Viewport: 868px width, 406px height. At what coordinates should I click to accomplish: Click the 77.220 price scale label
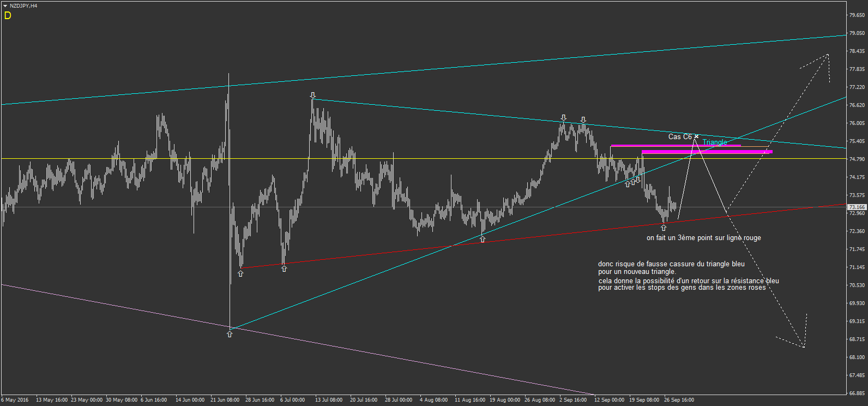tap(857, 87)
